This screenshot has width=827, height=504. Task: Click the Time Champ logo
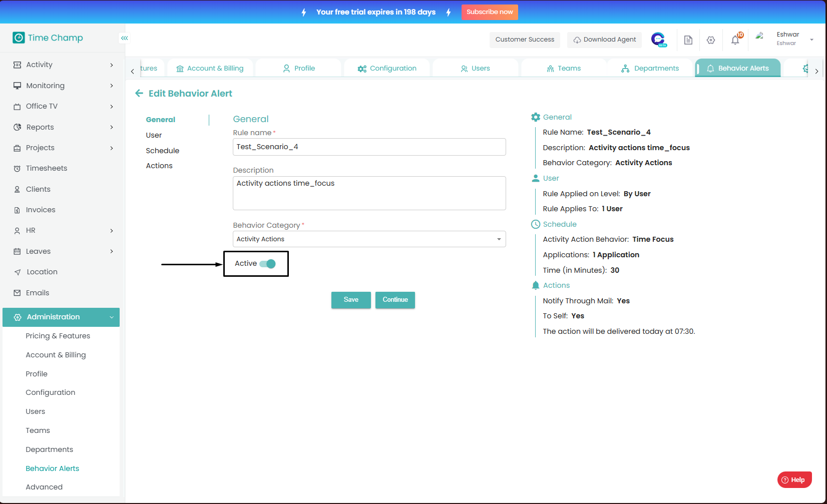[x=48, y=38]
